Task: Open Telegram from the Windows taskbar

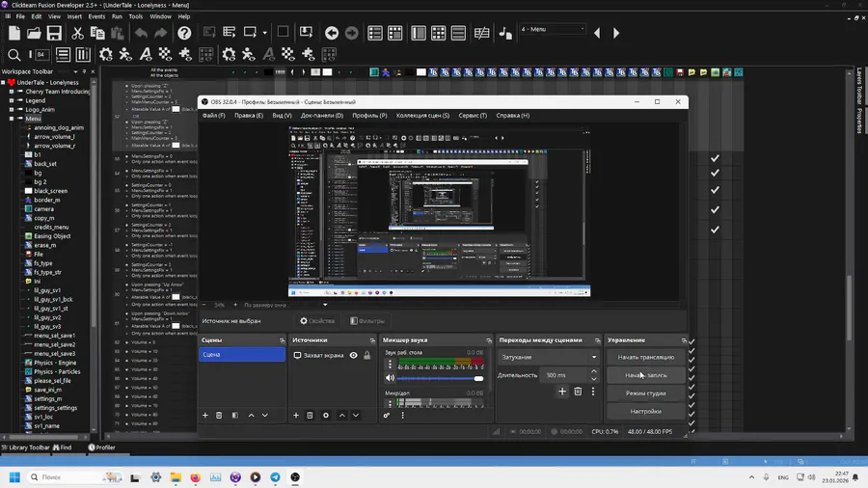Action: pos(275,477)
